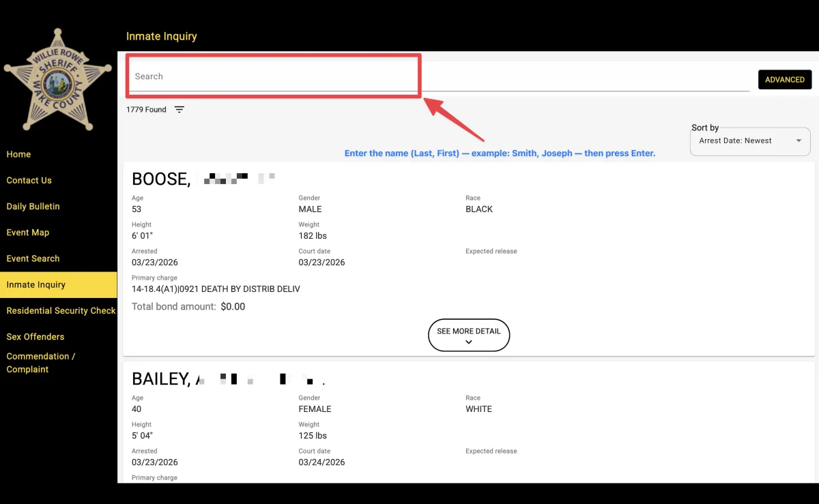
Task: Click the Search input field
Action: (437, 76)
